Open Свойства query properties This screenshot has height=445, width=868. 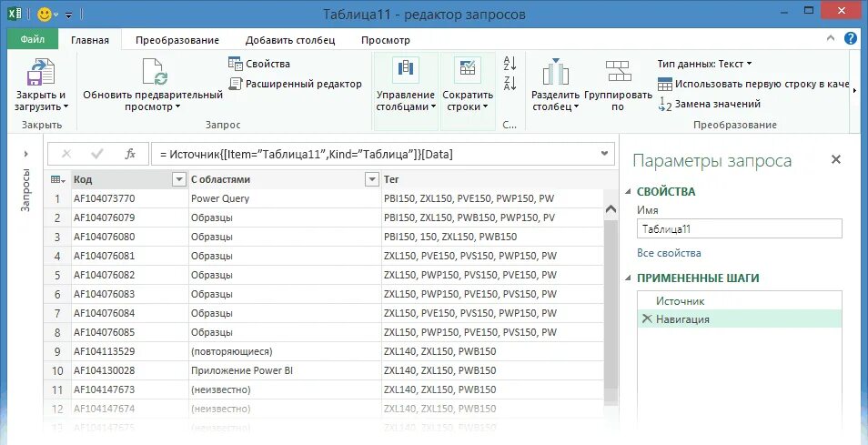[x=259, y=64]
